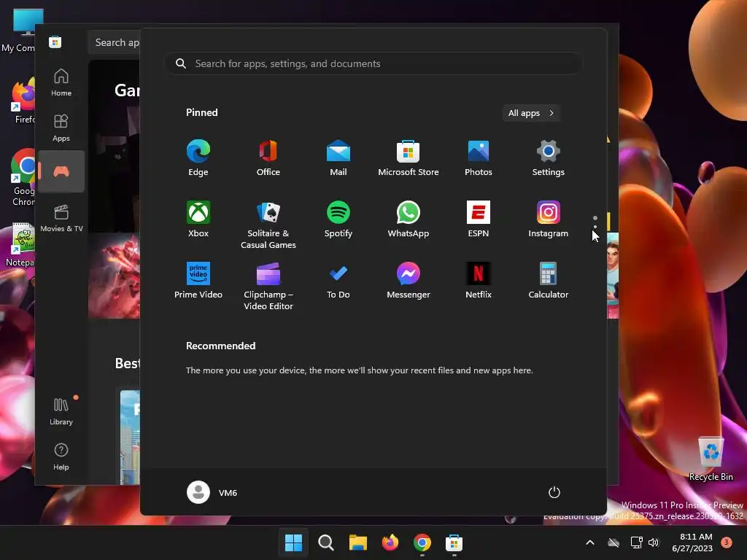Click the Windows Start button on taskbar

(293, 542)
